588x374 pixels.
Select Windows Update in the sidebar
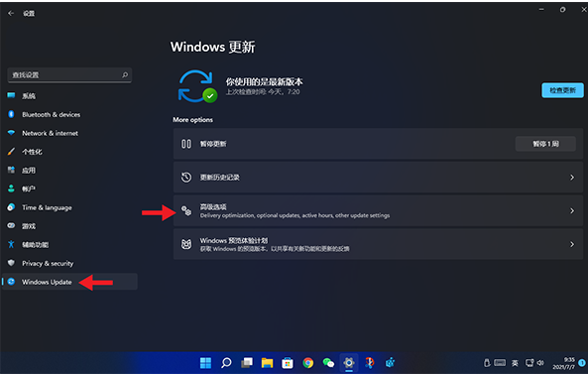(x=69, y=282)
